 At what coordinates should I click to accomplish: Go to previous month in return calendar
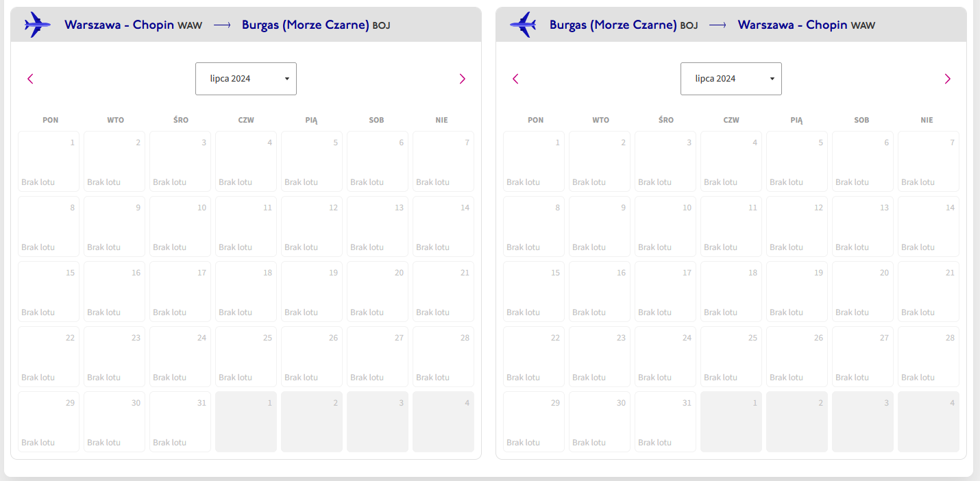click(515, 79)
